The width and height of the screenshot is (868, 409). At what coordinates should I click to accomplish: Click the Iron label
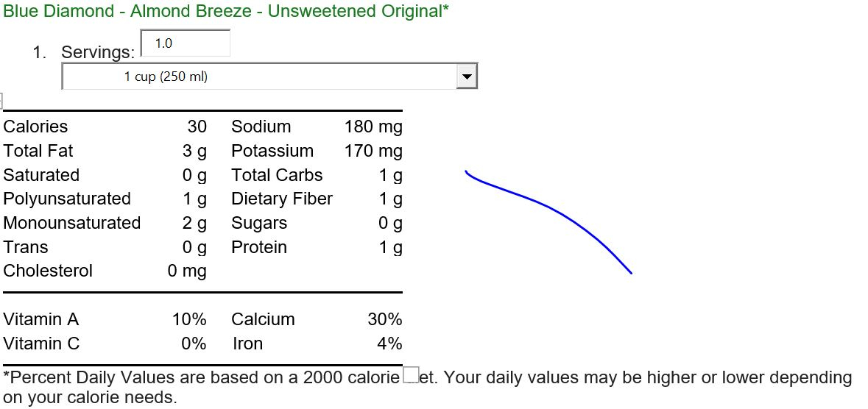pyautogui.click(x=247, y=344)
